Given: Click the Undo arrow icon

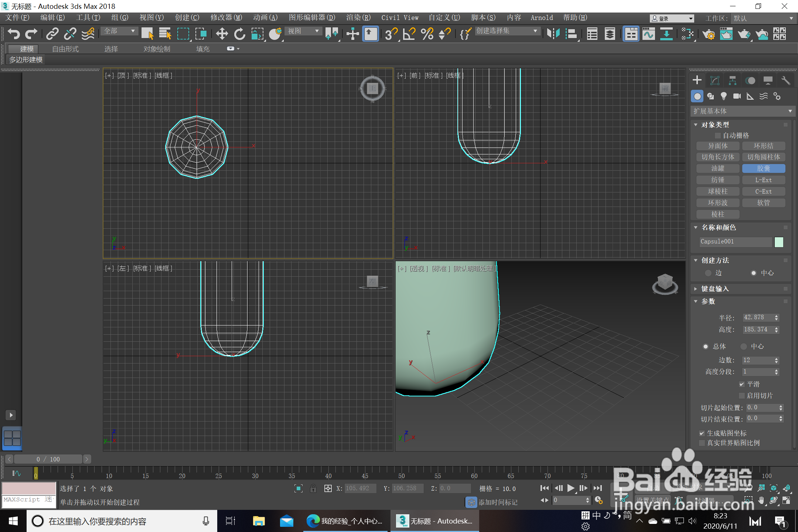Looking at the screenshot, I should point(14,34).
